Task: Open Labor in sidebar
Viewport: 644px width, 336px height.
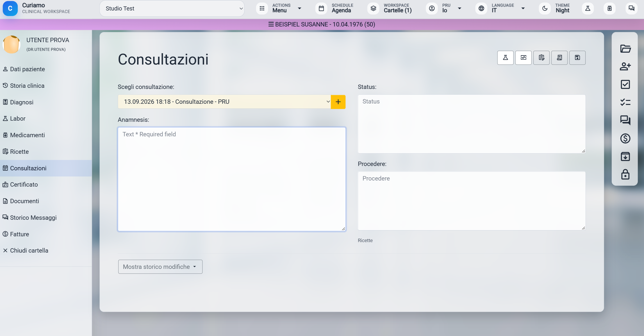Action: [46, 119]
